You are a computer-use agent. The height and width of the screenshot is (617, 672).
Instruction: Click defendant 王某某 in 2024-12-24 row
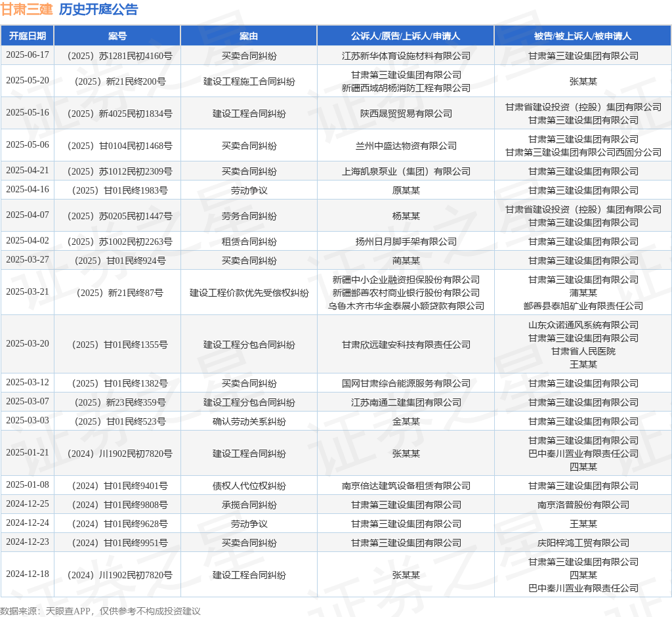coord(583,524)
